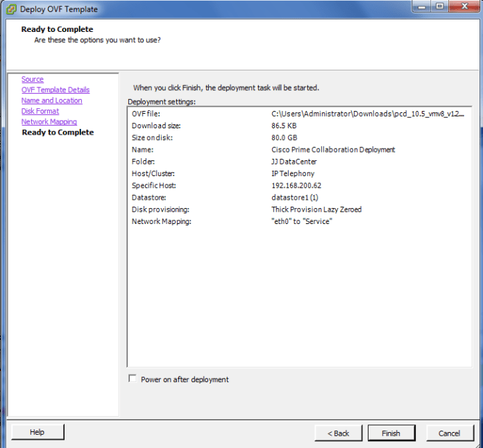Screen dimensions: 483x448
Task: Select the Ready to Complete step
Action: 58,132
